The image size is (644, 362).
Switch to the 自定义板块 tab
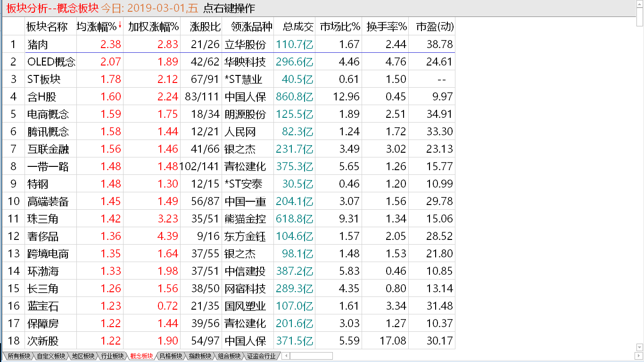point(51,356)
